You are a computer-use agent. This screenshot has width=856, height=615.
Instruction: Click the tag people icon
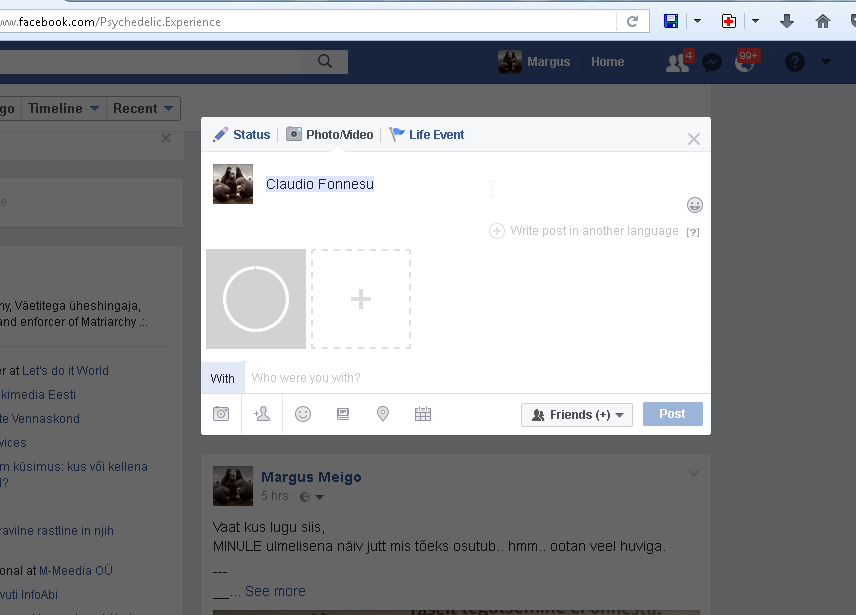pos(262,414)
